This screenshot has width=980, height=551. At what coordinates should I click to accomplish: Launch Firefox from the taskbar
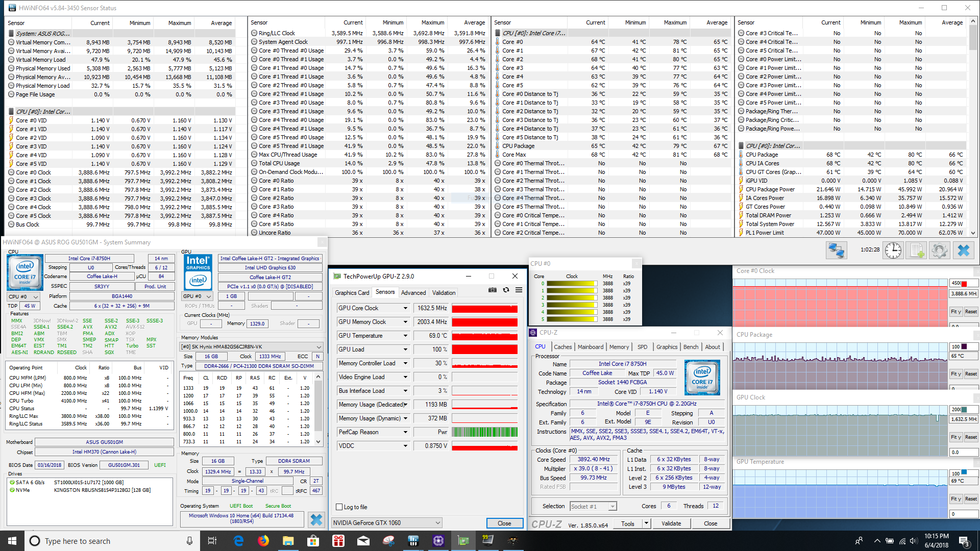[263, 541]
